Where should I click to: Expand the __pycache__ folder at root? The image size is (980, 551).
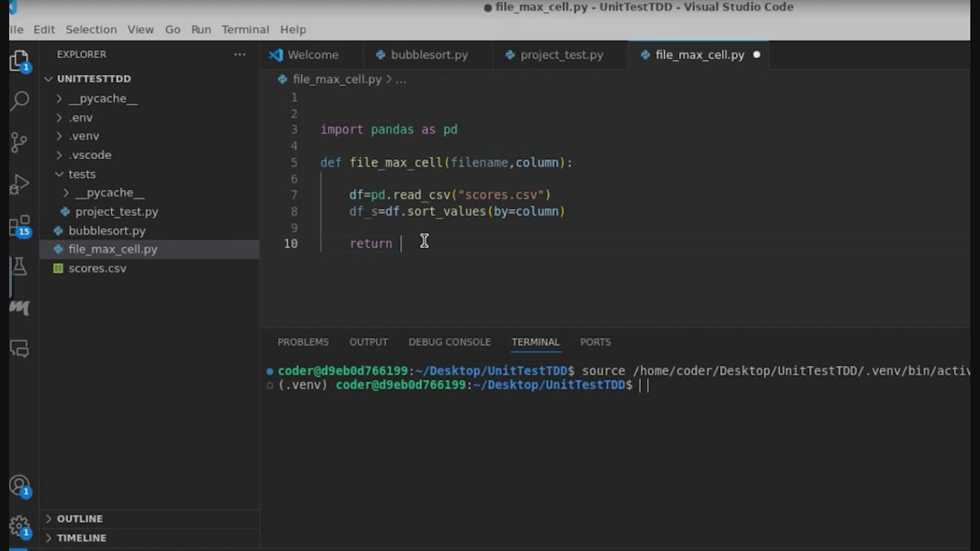click(x=103, y=99)
